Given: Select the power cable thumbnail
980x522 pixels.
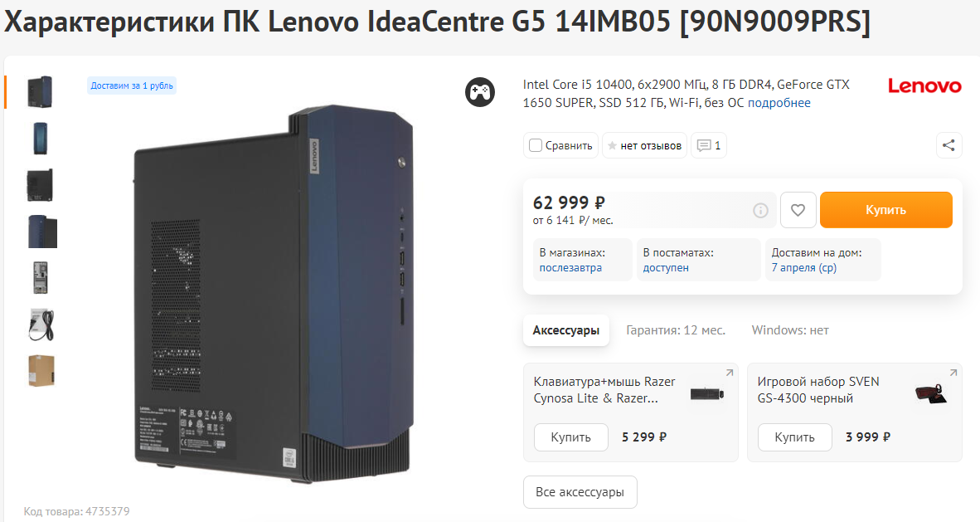Looking at the screenshot, I should click(42, 324).
